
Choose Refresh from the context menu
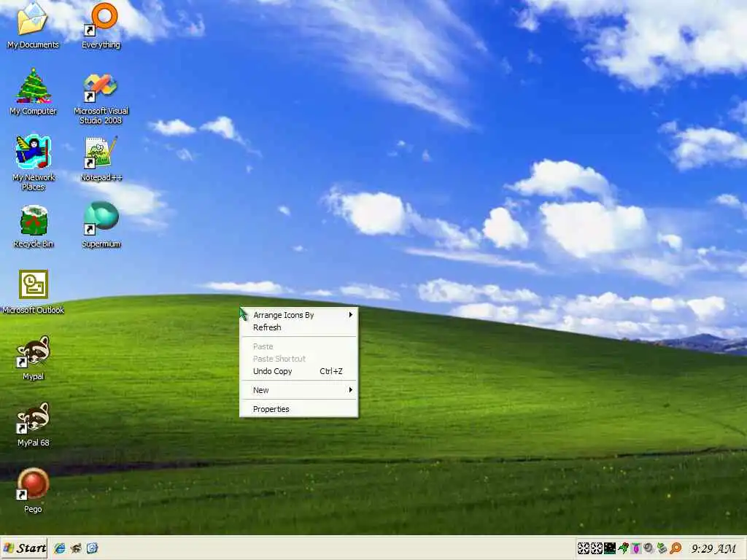(x=298, y=327)
